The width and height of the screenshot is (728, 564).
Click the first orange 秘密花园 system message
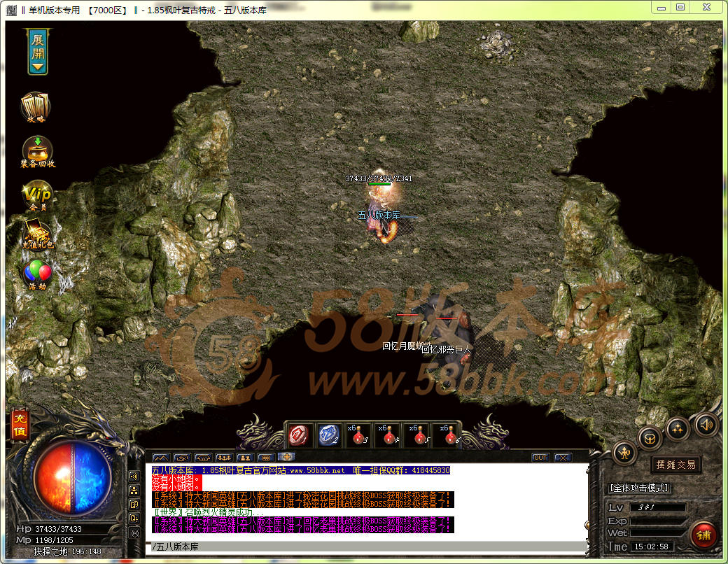coord(302,495)
